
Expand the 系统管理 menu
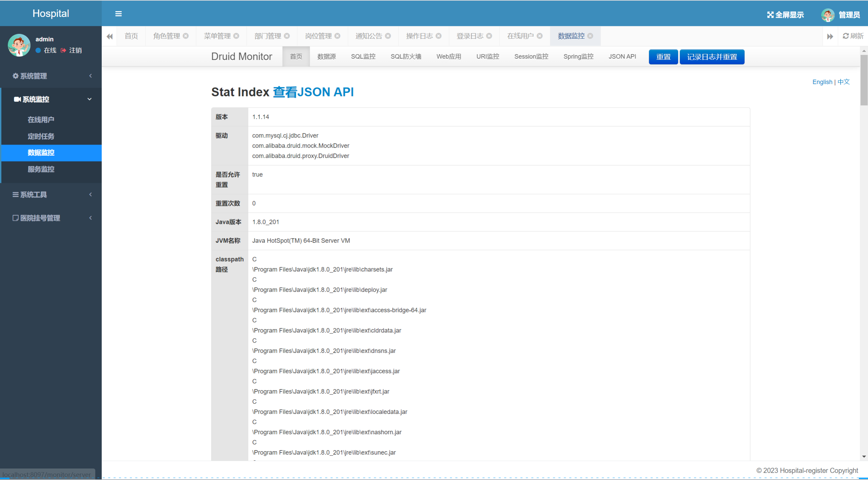point(51,76)
